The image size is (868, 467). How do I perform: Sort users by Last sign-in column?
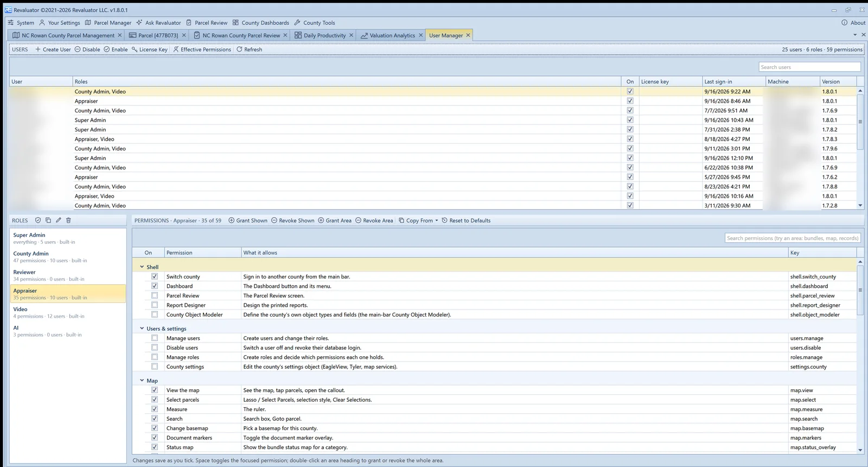[x=733, y=81]
